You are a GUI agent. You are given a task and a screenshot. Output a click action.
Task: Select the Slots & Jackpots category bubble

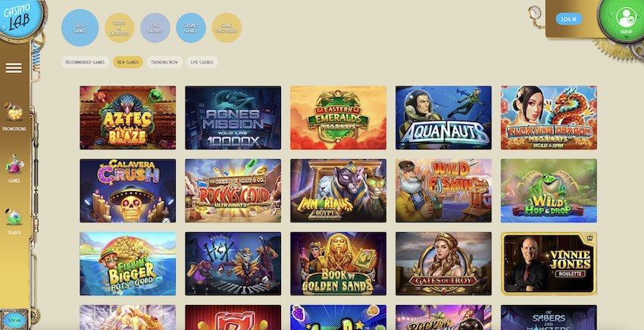point(120,27)
